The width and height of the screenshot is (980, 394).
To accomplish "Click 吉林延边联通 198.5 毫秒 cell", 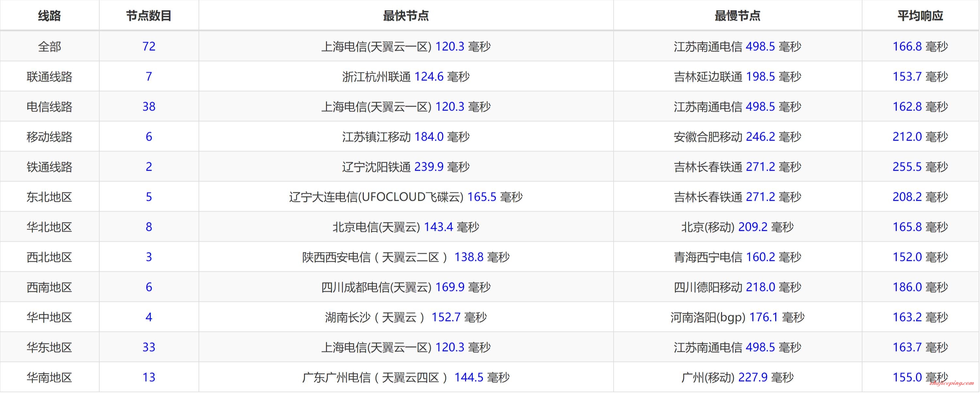I will (x=737, y=77).
